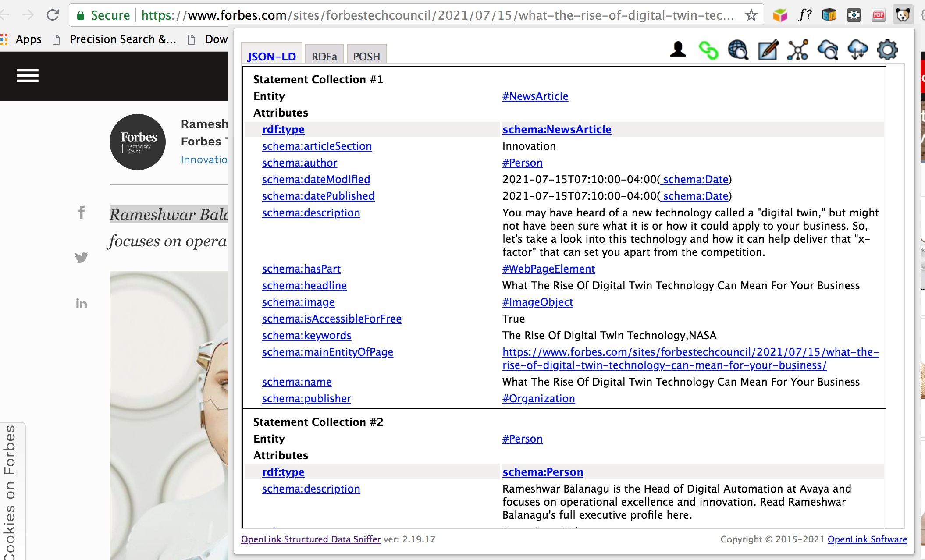Click the cloud download icon
Image resolution: width=925 pixels, height=560 pixels.
pyautogui.click(x=857, y=50)
